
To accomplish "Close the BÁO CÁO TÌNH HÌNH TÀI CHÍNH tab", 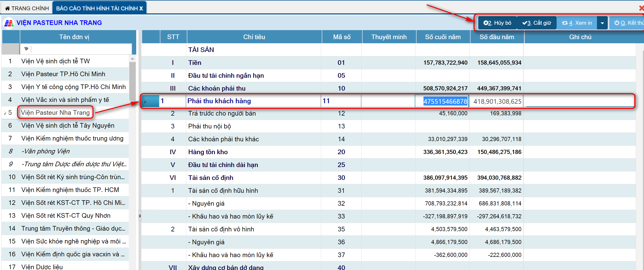I will [141, 8].
